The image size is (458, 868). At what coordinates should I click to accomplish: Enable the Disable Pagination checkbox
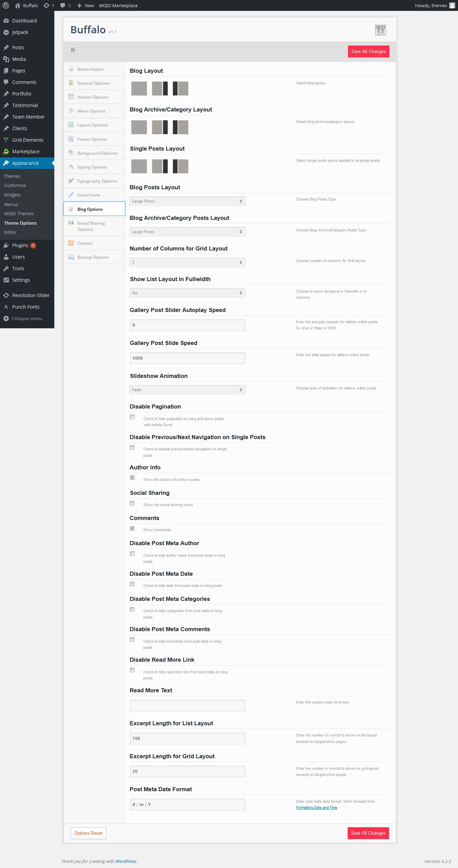(132, 417)
